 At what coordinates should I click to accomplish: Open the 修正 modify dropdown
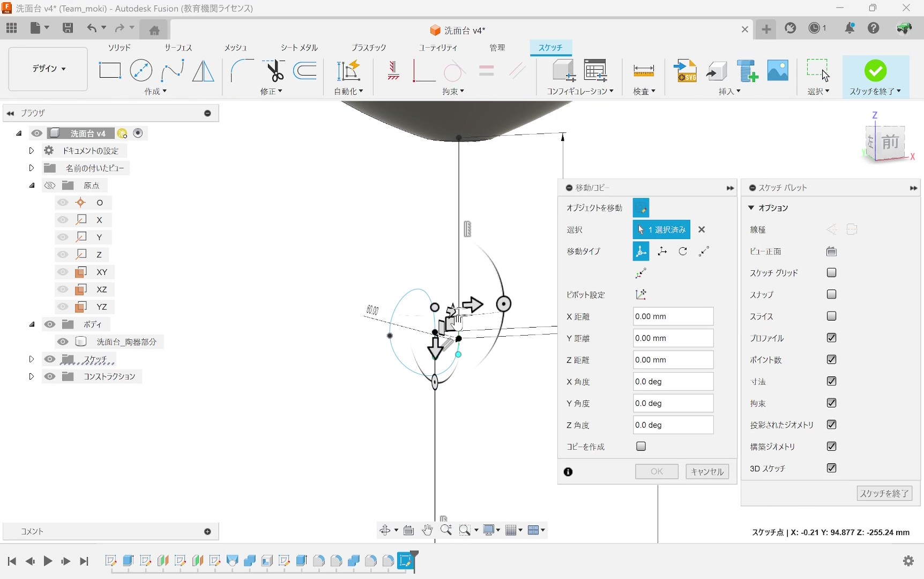click(271, 92)
